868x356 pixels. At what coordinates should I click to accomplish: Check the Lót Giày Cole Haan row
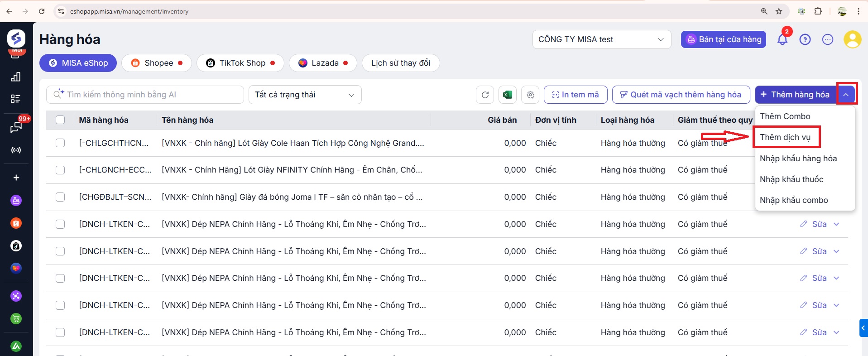pos(60,143)
